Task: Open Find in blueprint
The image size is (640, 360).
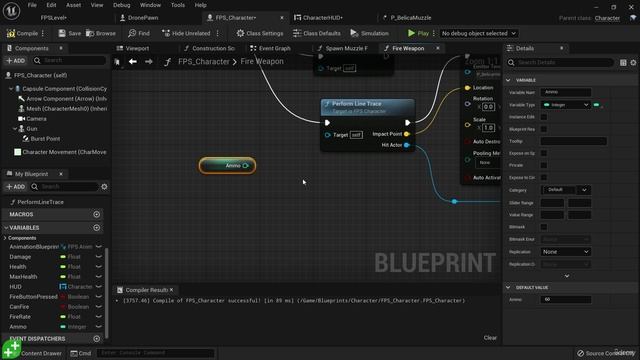Action: [x=139, y=33]
